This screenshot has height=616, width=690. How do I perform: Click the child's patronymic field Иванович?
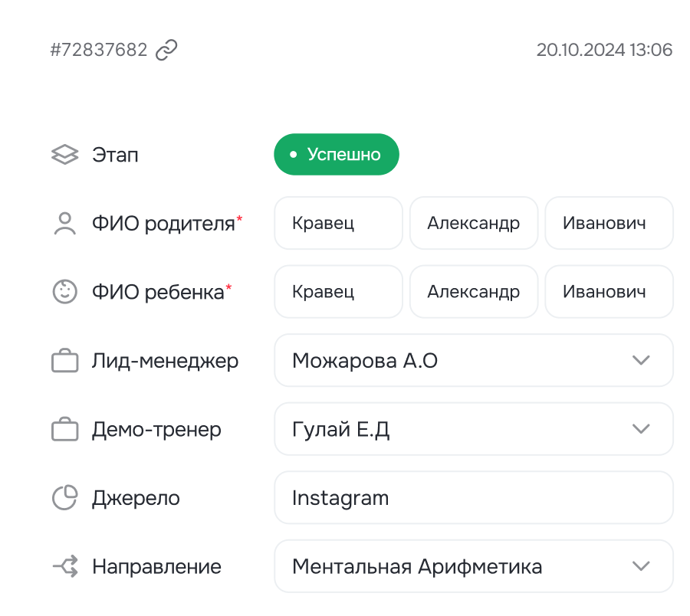coord(609,292)
